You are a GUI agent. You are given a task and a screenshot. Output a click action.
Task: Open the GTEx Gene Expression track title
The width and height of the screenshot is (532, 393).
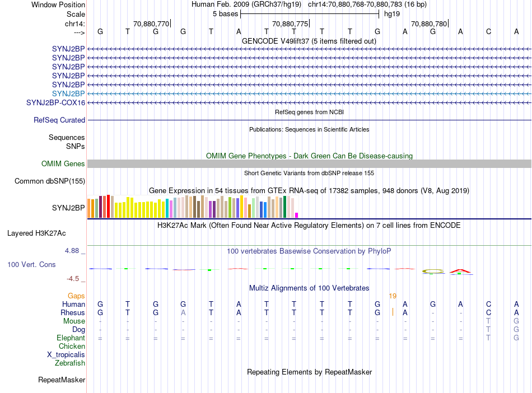tap(309, 190)
